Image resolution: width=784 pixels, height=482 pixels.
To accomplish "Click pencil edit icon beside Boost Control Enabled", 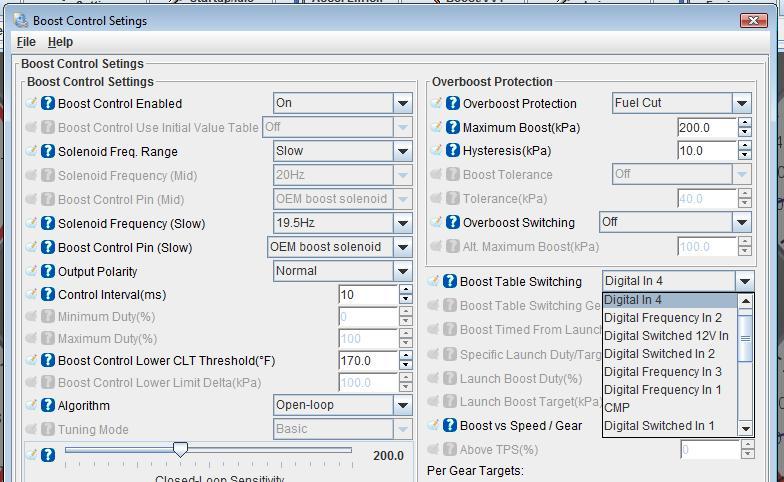I will pos(32,102).
